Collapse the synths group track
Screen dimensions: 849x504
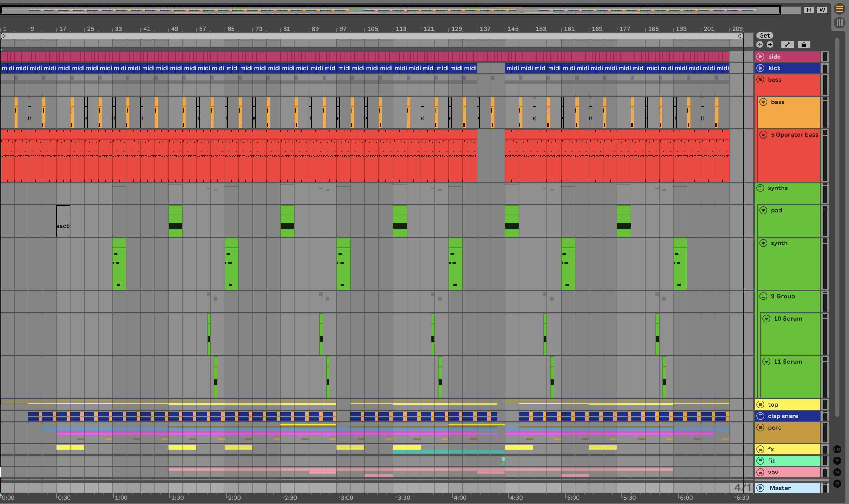[761, 188]
